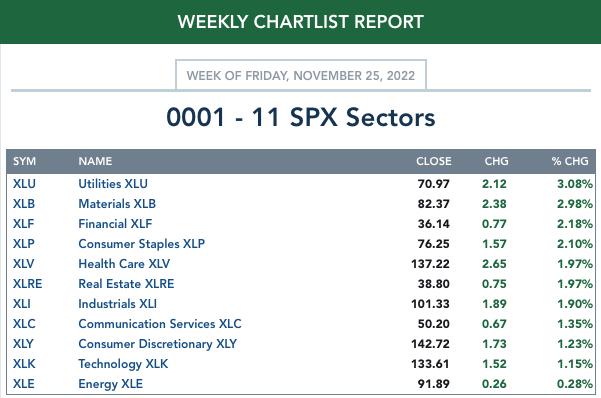601x398 pixels.
Task: Open Materials XLB chart link
Action: [117, 204]
